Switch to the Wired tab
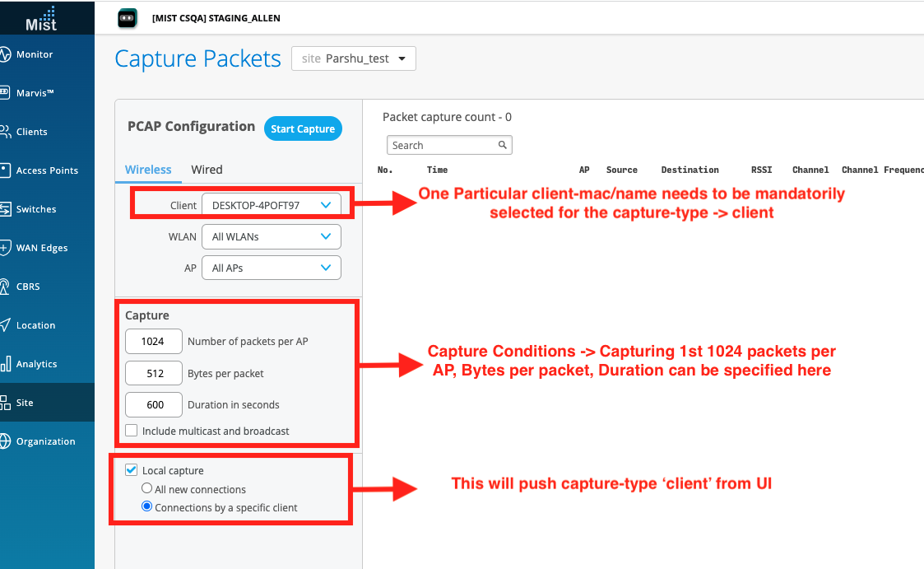This screenshot has height=569, width=924. tap(207, 170)
